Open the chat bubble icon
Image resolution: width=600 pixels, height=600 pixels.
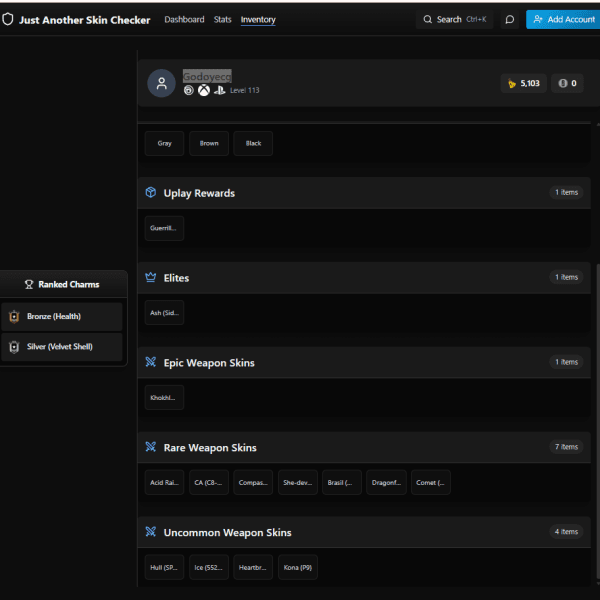point(509,20)
